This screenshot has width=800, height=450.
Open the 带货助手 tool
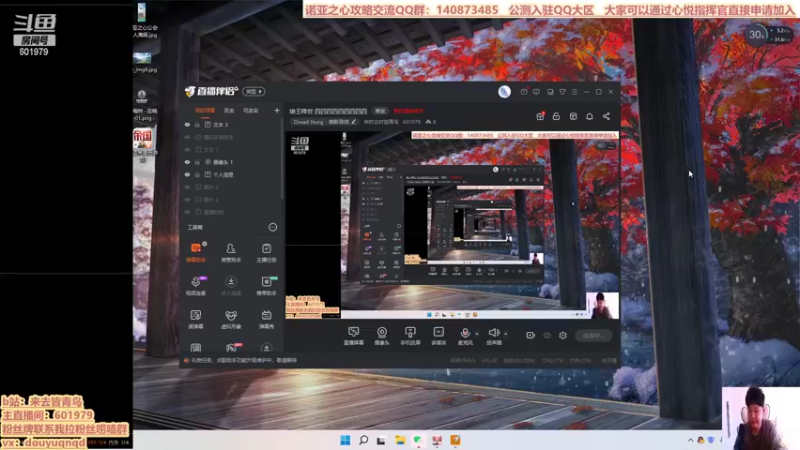266,286
